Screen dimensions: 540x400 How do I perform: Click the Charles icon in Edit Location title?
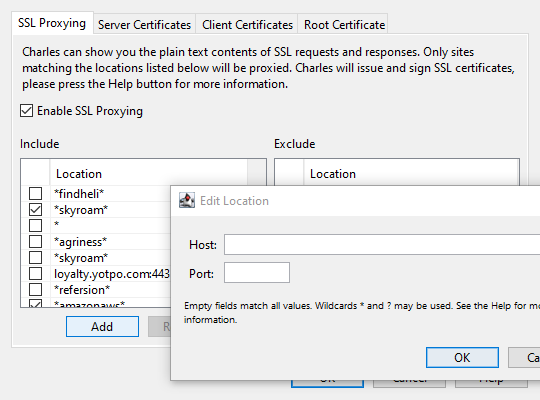point(187,201)
